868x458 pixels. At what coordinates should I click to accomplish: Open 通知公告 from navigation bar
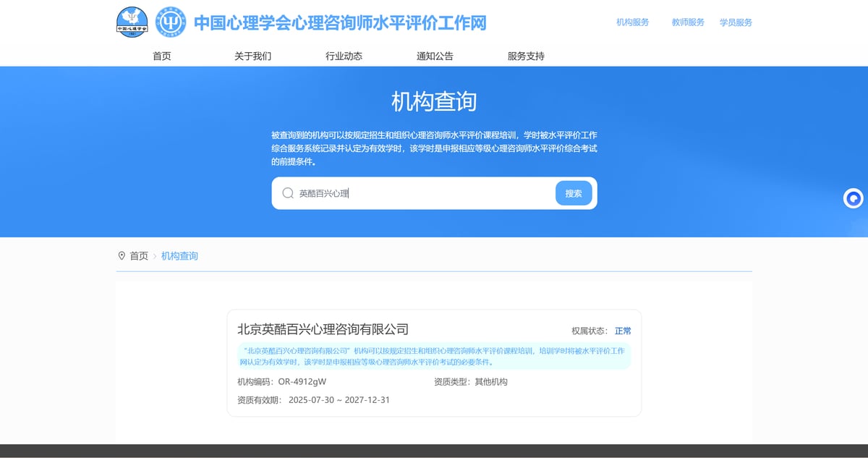(435, 56)
